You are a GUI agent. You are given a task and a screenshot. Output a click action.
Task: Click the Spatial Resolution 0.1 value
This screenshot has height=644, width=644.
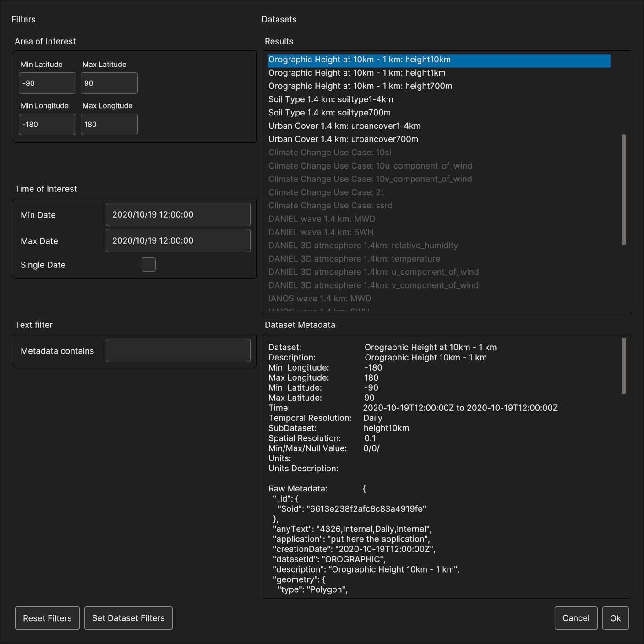click(x=370, y=438)
